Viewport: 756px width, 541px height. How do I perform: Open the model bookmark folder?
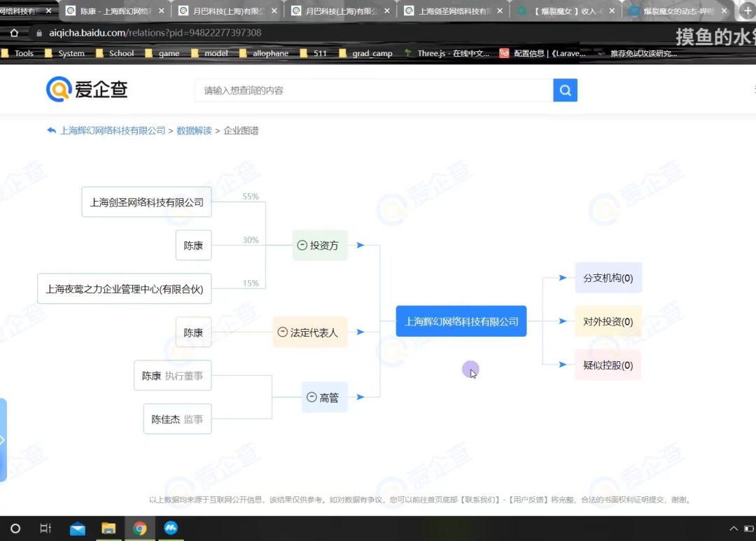tap(210, 53)
